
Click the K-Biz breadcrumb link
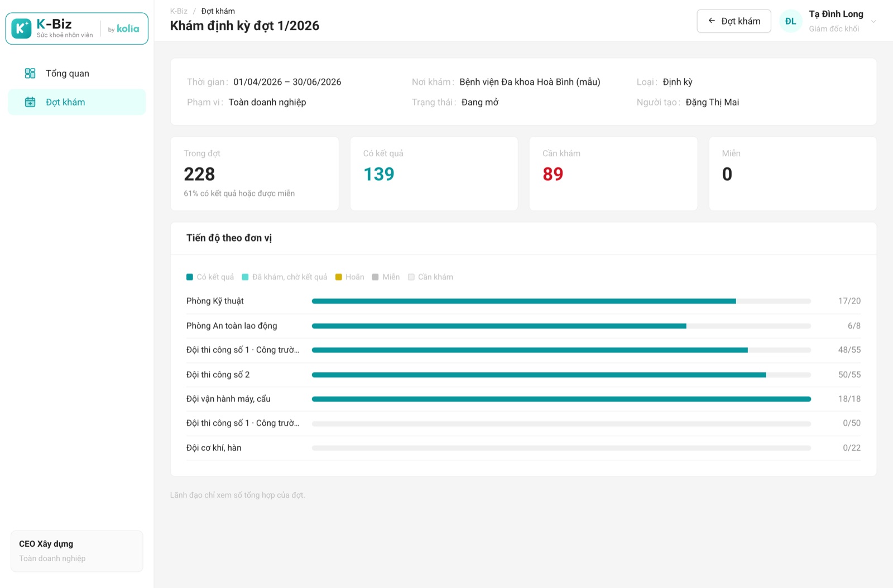pyautogui.click(x=179, y=11)
